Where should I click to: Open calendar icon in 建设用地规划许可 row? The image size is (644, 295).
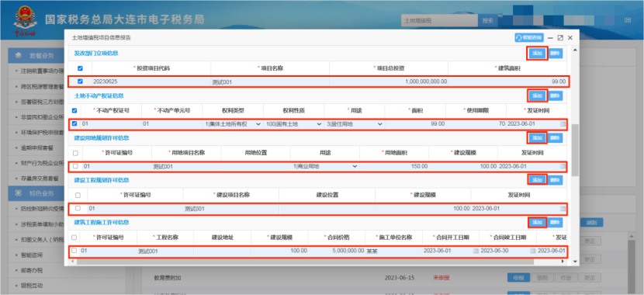pos(563,166)
